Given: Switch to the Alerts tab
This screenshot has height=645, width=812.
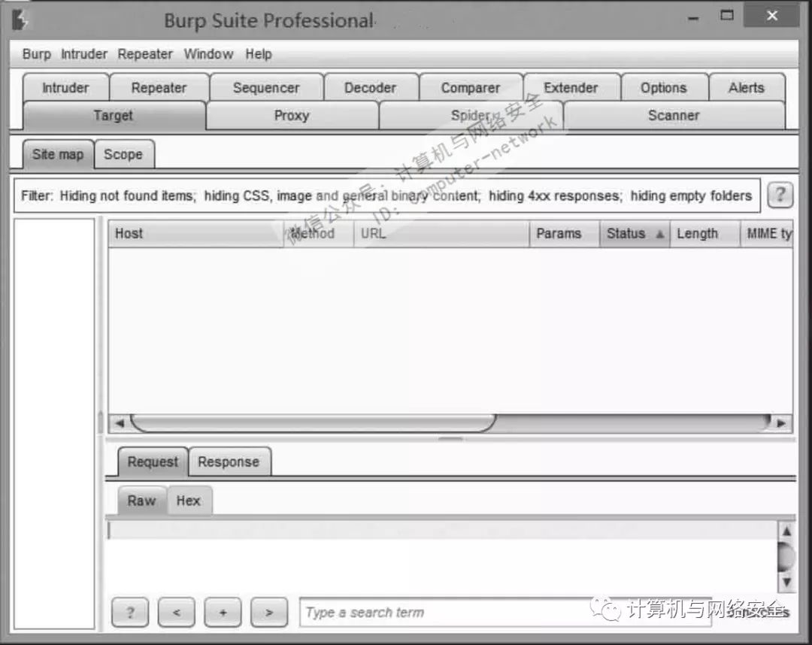Looking at the screenshot, I should tap(747, 87).
